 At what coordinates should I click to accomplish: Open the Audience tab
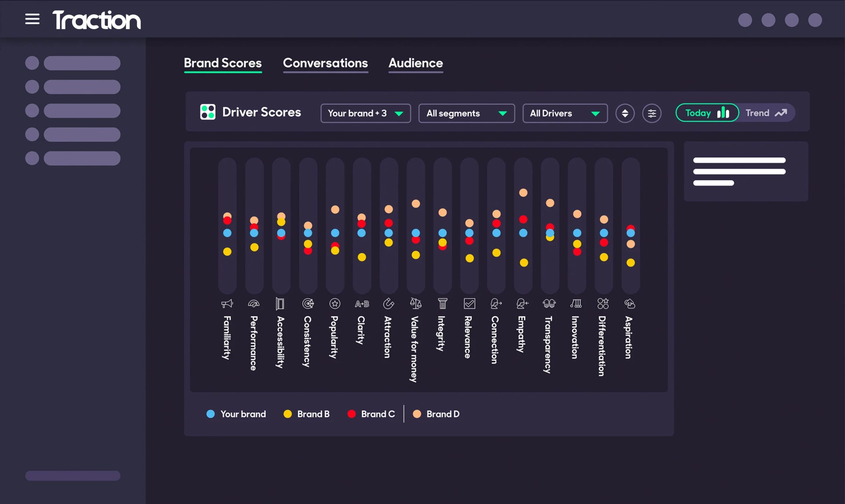coord(415,63)
